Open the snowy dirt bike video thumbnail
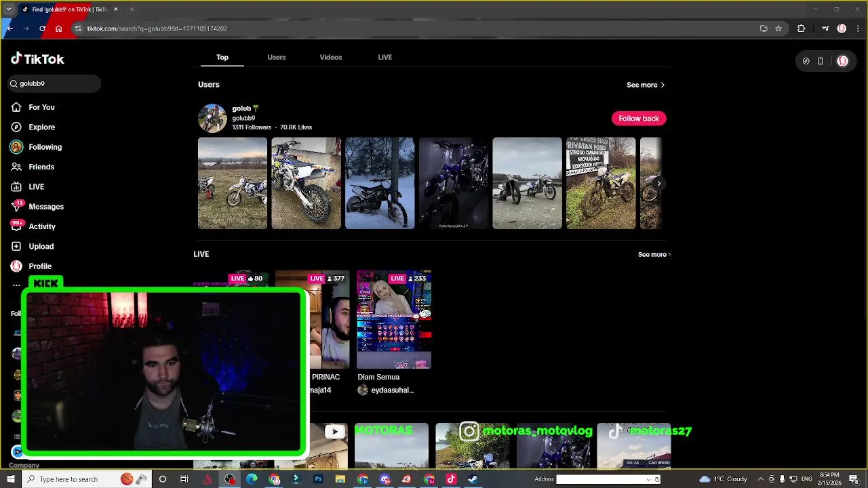This screenshot has height=488, width=868. [x=380, y=183]
